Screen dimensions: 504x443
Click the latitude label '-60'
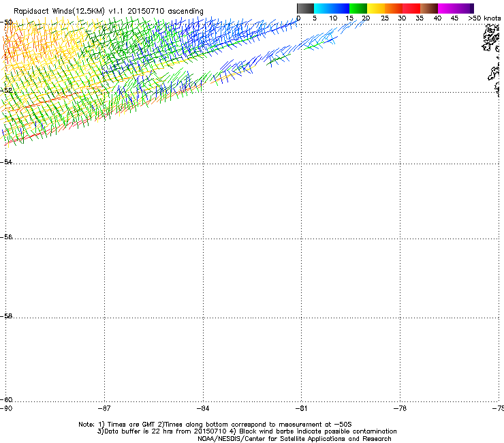pyautogui.click(x=6, y=399)
